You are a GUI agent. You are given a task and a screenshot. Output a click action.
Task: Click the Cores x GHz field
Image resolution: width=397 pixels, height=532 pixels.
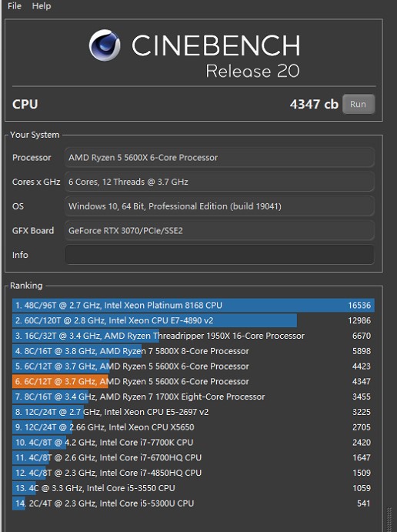point(219,182)
